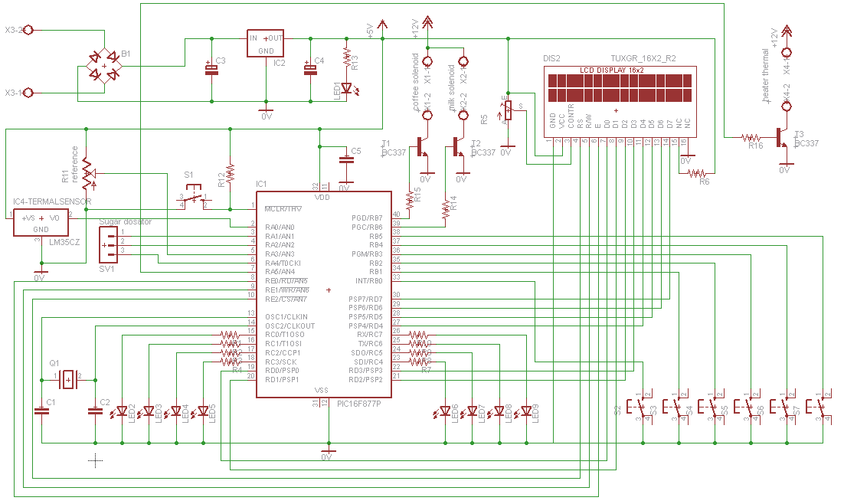Select the T1 coffee solenoid transistor
844x504 pixels.
(422, 146)
